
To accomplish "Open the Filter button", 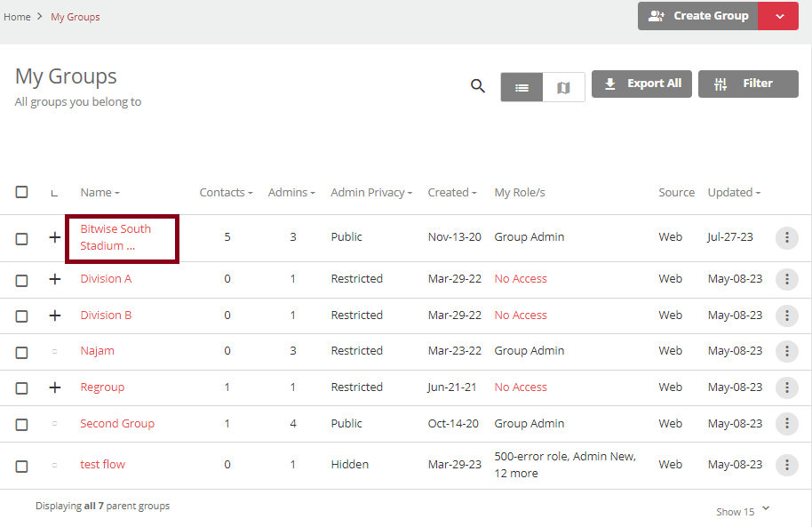I will (748, 84).
